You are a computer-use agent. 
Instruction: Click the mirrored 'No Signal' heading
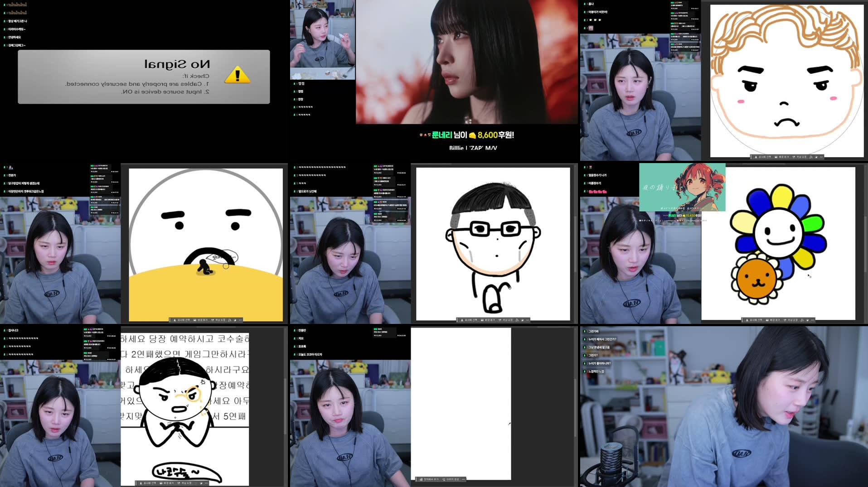177,64
